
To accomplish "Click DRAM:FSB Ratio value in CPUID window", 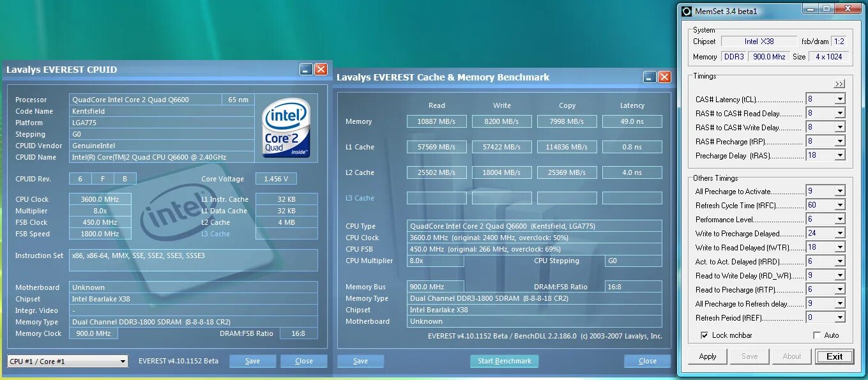I will click(x=298, y=333).
